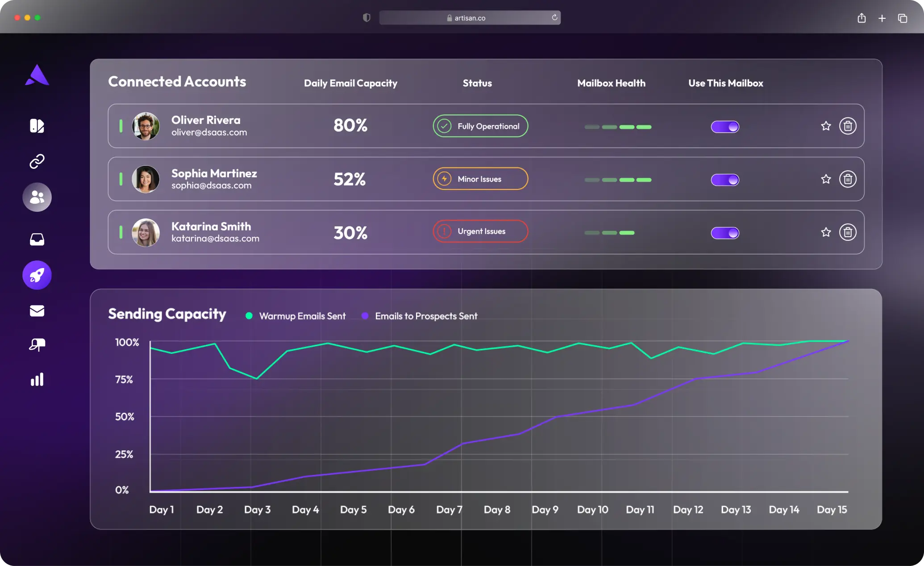Open the rocket launch sidebar icon

37,275
